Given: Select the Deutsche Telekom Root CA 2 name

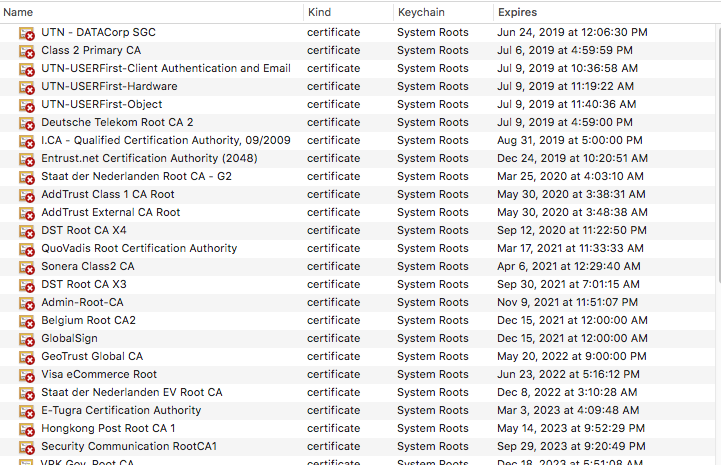Looking at the screenshot, I should pyautogui.click(x=117, y=122).
